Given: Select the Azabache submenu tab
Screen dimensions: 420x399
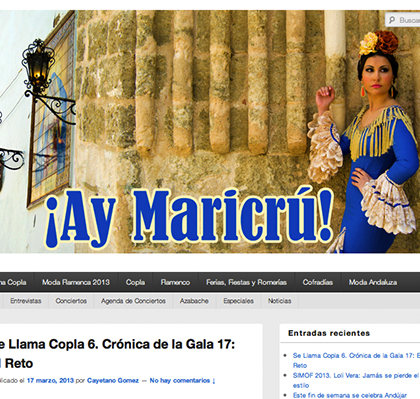Looking at the screenshot, I should click(x=194, y=301).
